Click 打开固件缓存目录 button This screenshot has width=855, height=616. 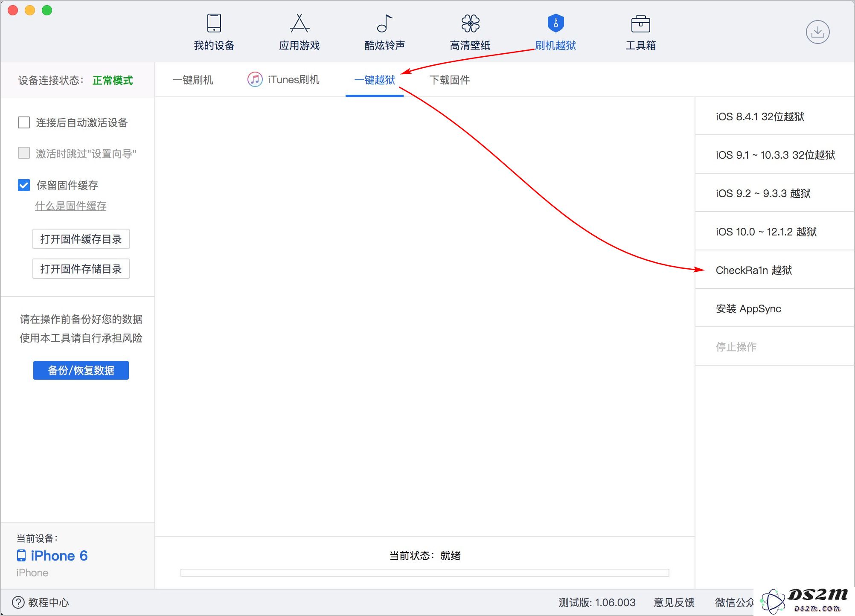click(x=81, y=239)
